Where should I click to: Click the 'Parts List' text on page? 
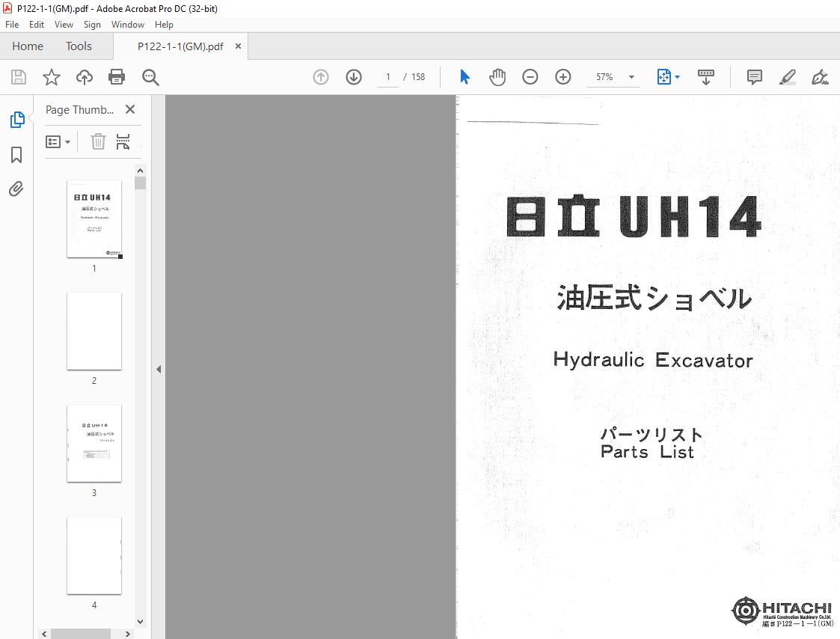(x=647, y=451)
